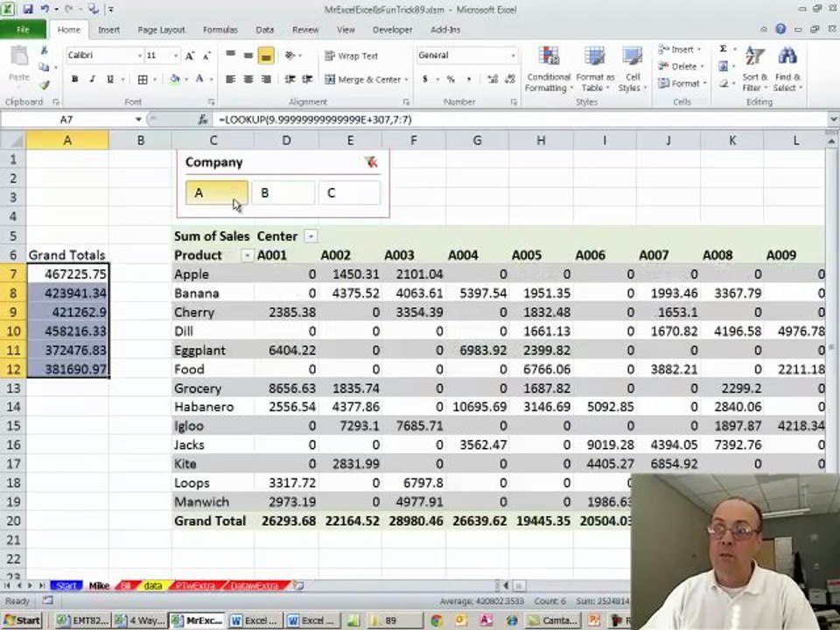Toggle top align in Alignment group
This screenshot has height=630, width=840.
coord(230,55)
